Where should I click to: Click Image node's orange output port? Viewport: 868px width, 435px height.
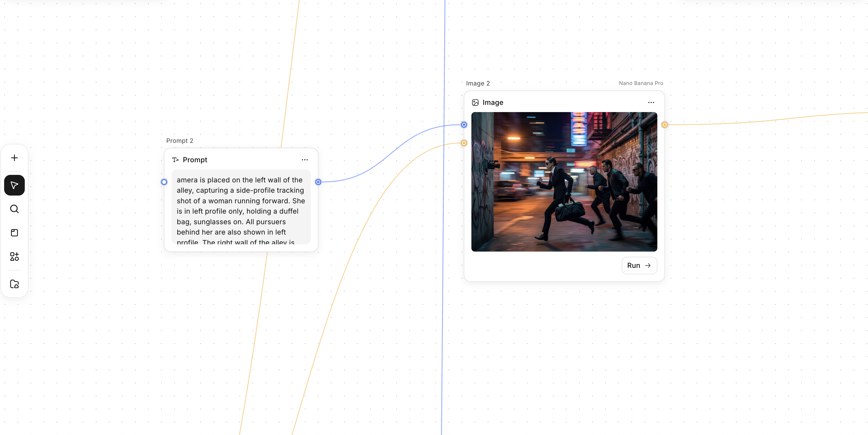coord(664,125)
